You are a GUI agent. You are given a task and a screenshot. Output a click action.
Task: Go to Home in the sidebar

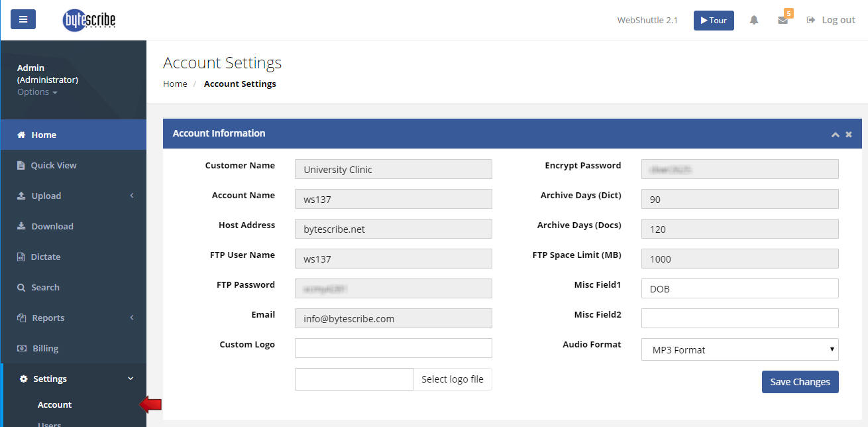(x=73, y=135)
